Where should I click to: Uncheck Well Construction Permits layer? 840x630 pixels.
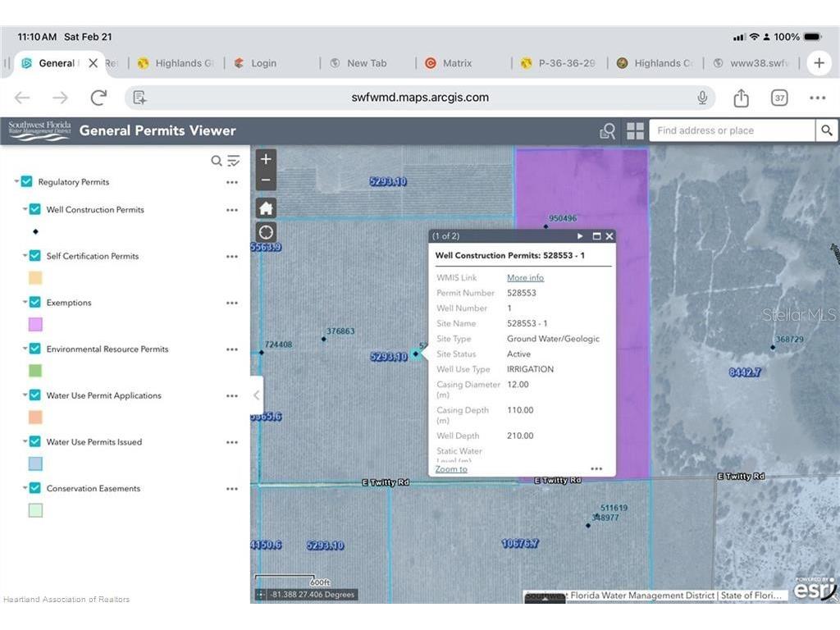click(34, 209)
